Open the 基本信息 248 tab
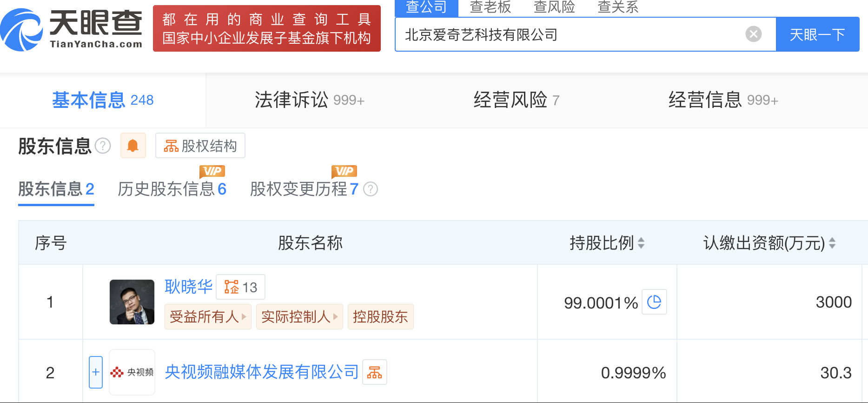Screen dimensions: 868x403 [103, 100]
